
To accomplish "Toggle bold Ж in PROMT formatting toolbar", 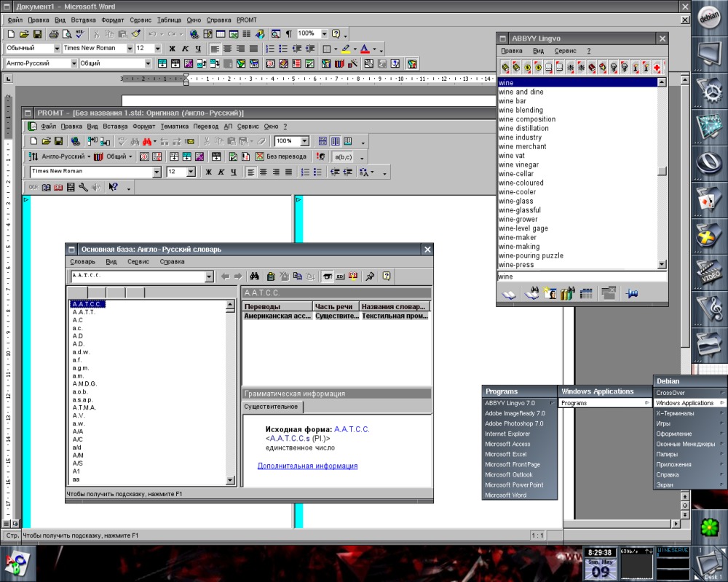I will 208,172.
